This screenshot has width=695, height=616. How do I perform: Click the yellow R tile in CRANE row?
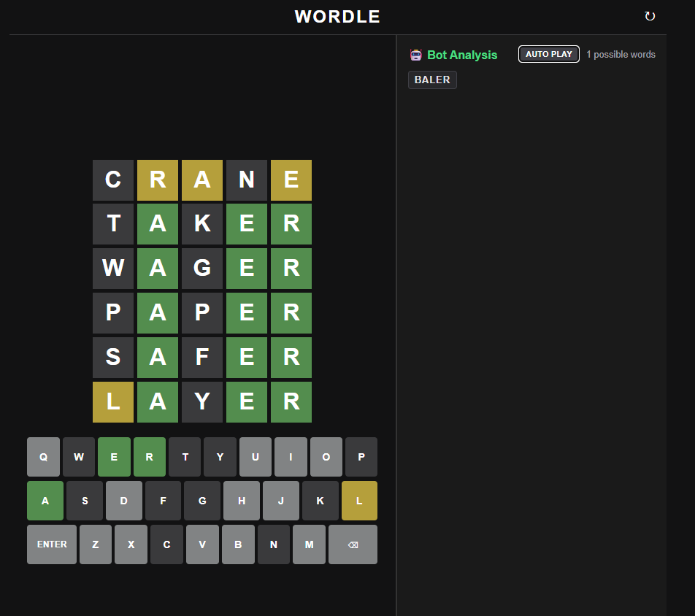[x=158, y=180]
